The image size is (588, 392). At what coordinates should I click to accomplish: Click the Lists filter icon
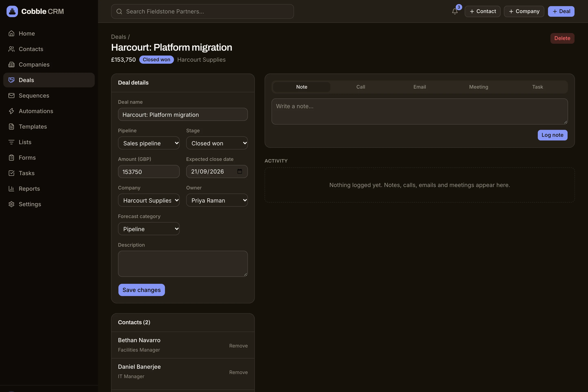click(11, 142)
